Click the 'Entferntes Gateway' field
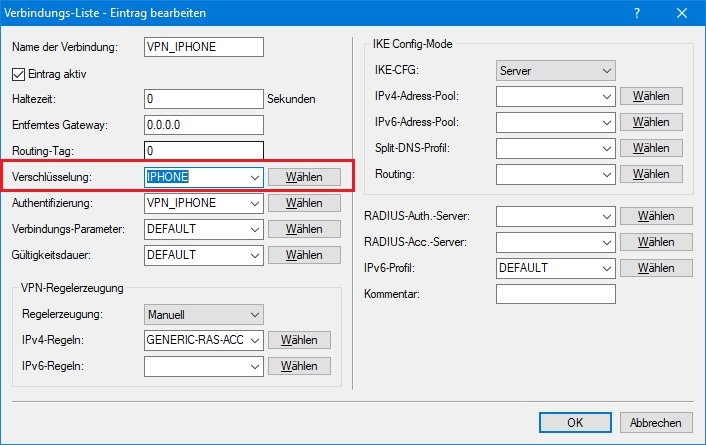This screenshot has width=706, height=445. 203,125
